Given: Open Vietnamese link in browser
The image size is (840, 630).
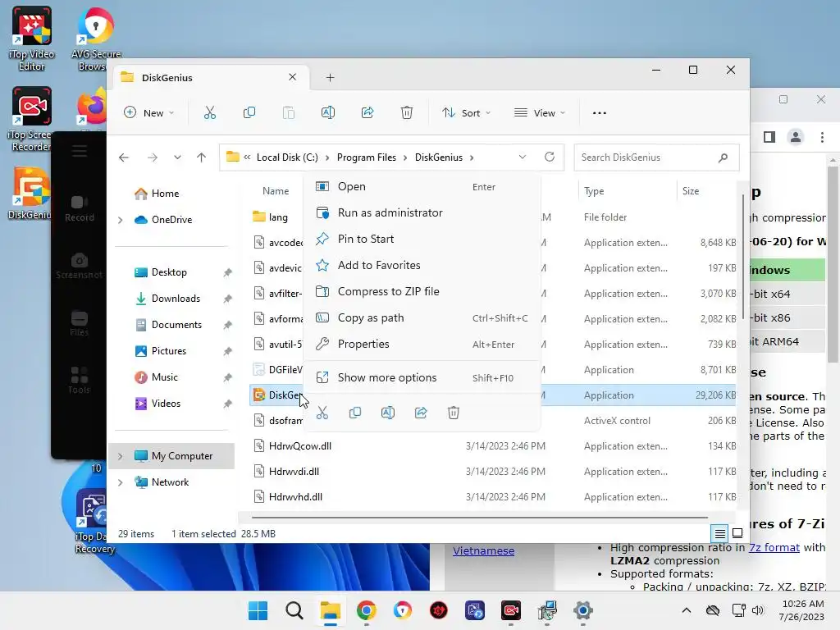Looking at the screenshot, I should [x=483, y=550].
